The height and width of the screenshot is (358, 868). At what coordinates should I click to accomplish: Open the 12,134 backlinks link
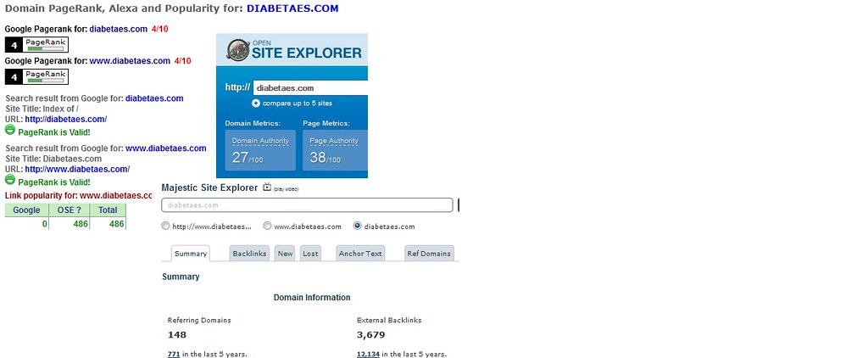tap(368, 354)
